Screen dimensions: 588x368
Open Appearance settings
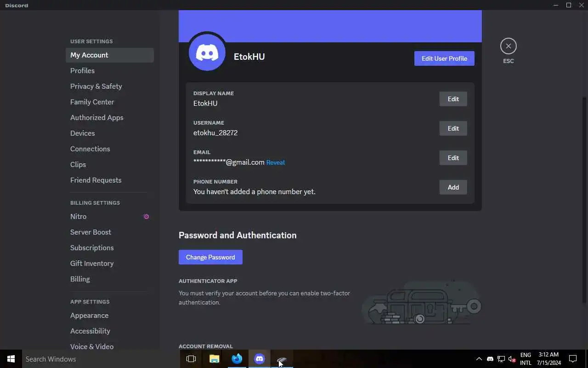110,315
